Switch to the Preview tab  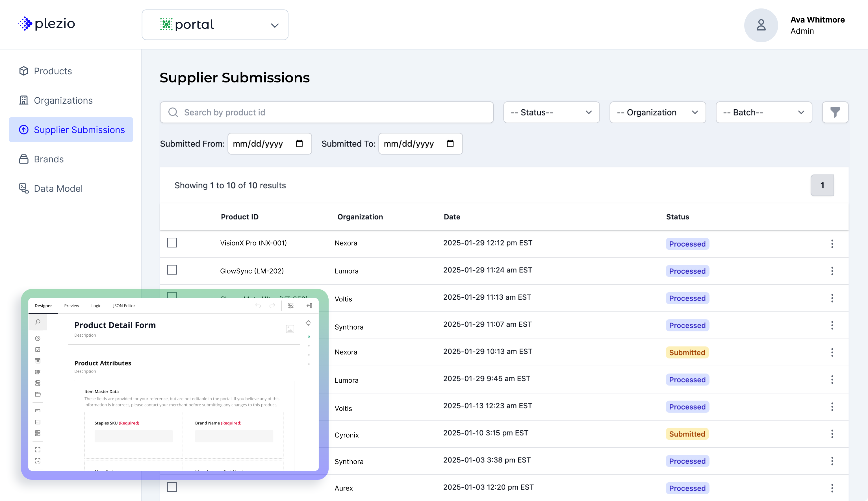point(71,306)
